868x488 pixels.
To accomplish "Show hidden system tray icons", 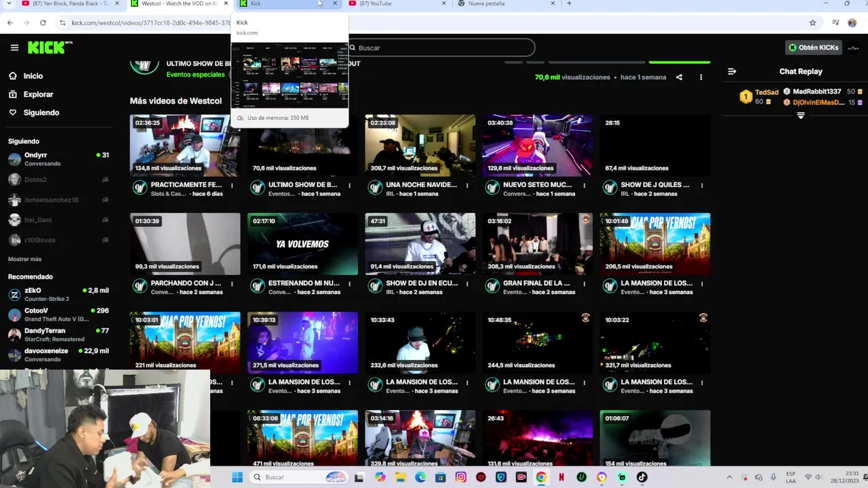I will click(729, 477).
